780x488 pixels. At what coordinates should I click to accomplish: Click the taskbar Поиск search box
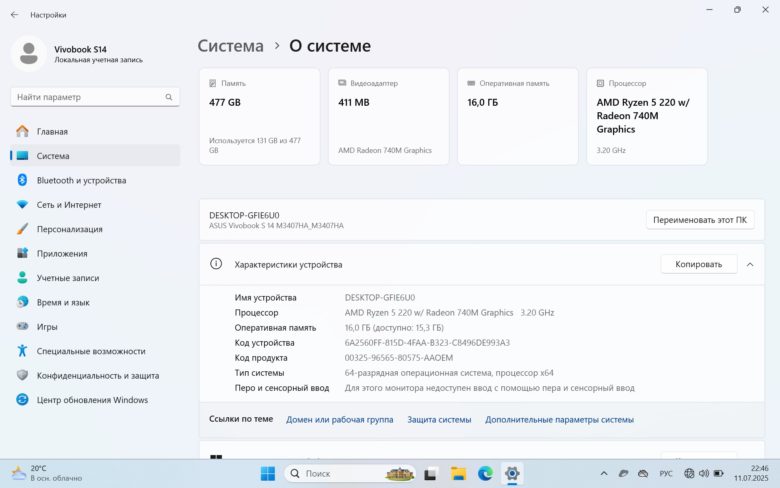350,474
